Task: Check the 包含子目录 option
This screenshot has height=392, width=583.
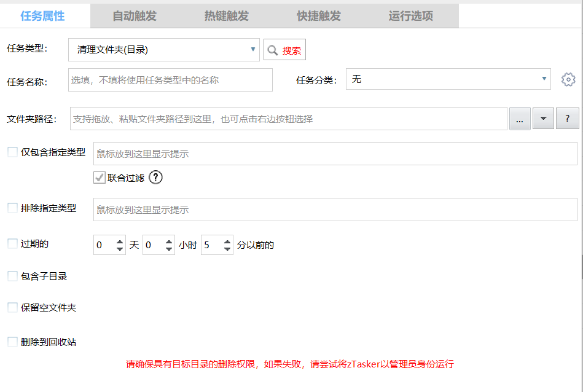Action: (x=12, y=276)
